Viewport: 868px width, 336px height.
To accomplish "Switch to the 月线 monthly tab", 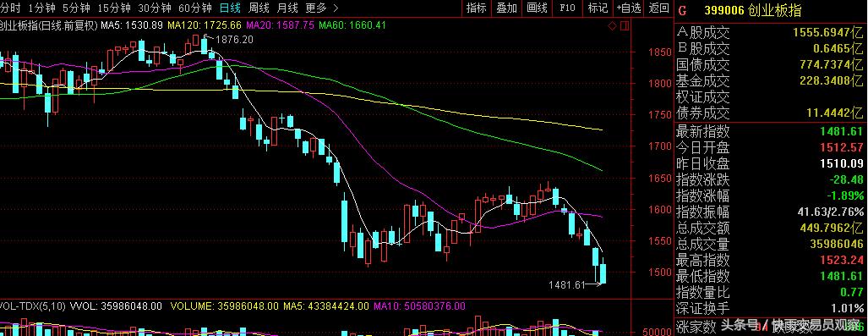I will tap(287, 8).
